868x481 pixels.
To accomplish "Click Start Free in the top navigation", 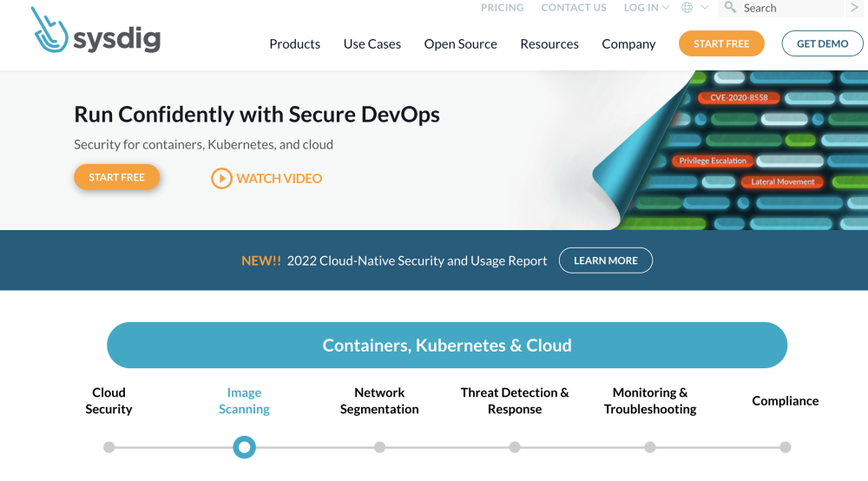I will tap(721, 43).
